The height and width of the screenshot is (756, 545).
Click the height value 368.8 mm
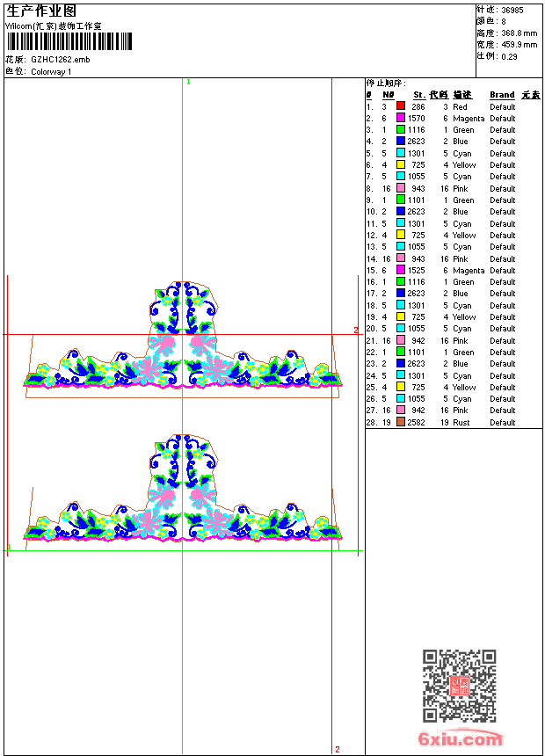[519, 33]
